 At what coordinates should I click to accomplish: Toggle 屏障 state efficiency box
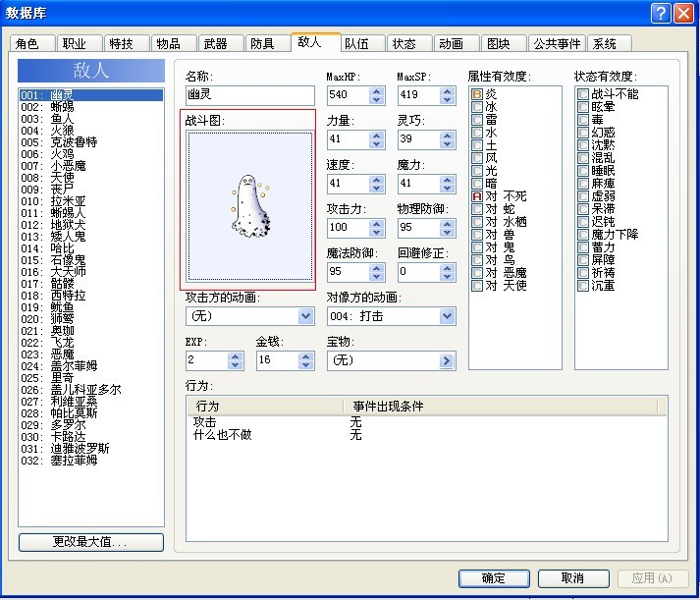point(582,260)
